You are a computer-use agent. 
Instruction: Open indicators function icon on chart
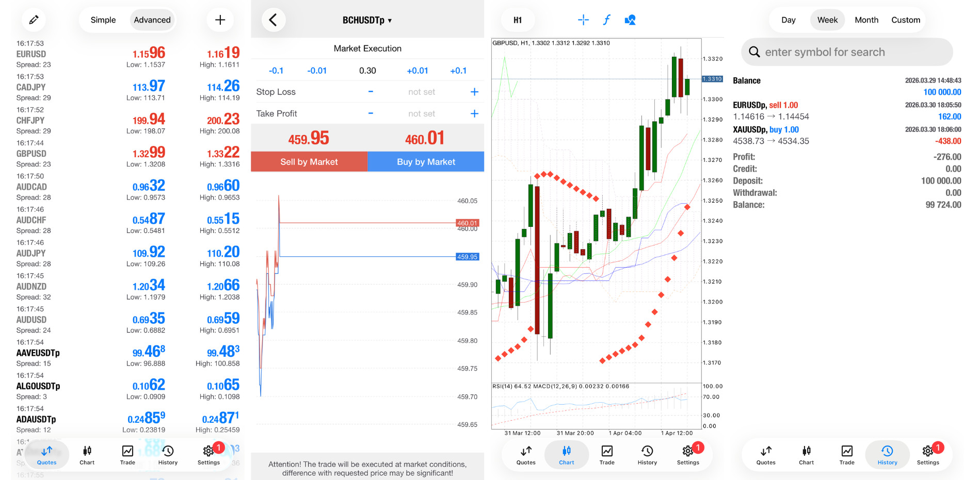(x=607, y=20)
